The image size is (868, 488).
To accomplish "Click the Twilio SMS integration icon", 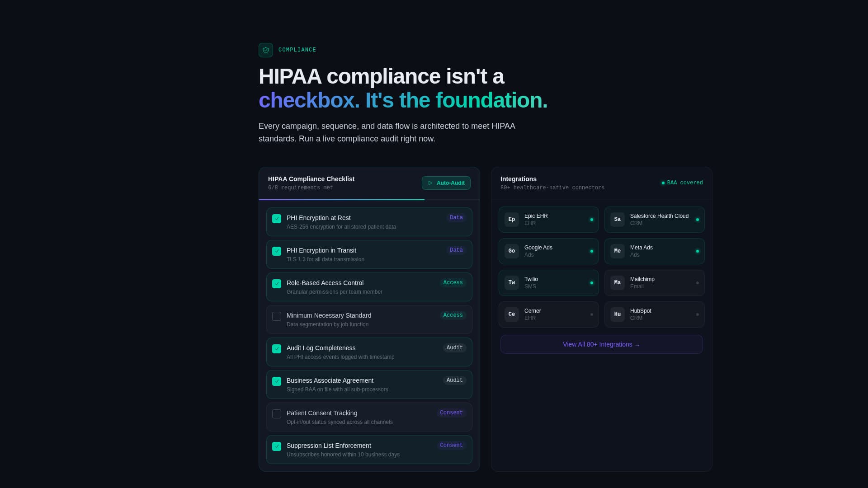I will point(511,282).
